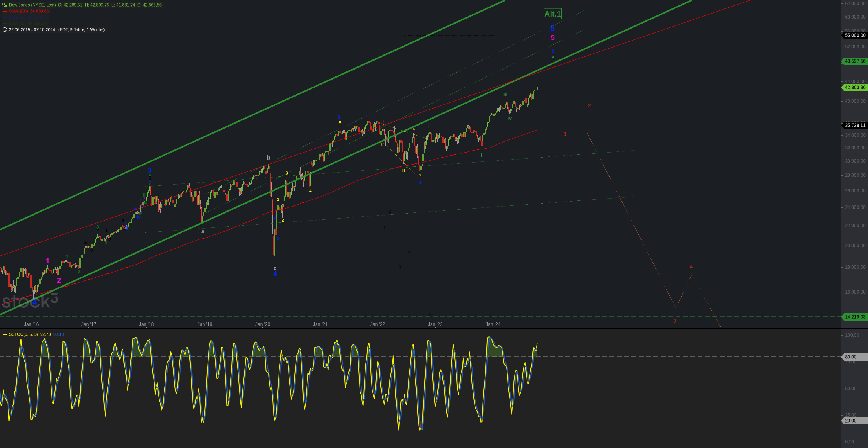Screen dimensions: 868x448
Task: Click the 80,00 stochastic level tag
Action: point(855,357)
